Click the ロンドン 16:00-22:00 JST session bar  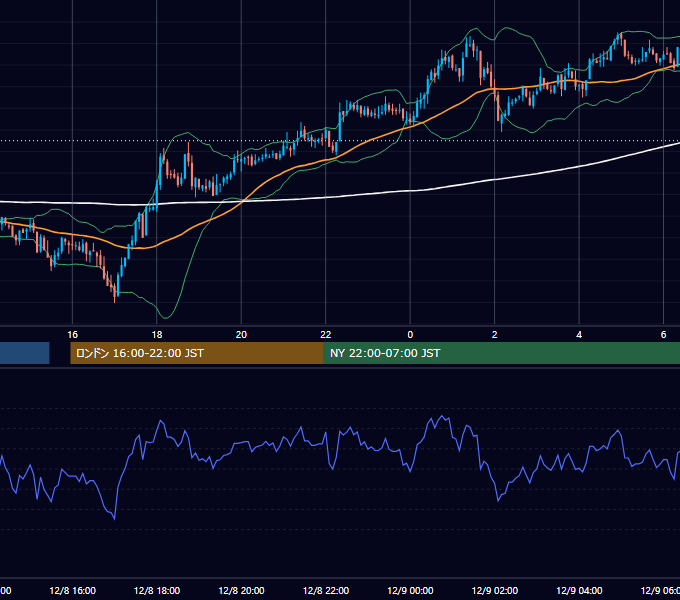pos(197,353)
